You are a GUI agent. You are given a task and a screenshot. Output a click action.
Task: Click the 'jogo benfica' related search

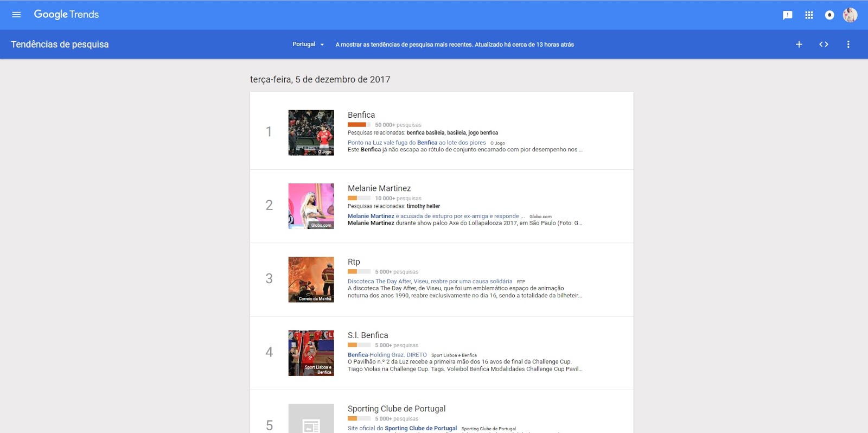point(483,133)
